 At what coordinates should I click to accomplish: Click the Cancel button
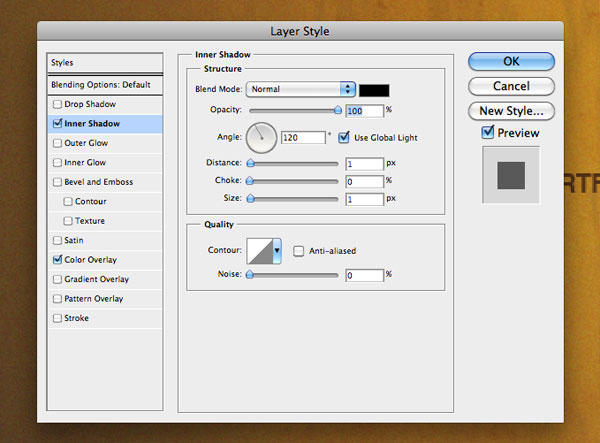point(511,86)
